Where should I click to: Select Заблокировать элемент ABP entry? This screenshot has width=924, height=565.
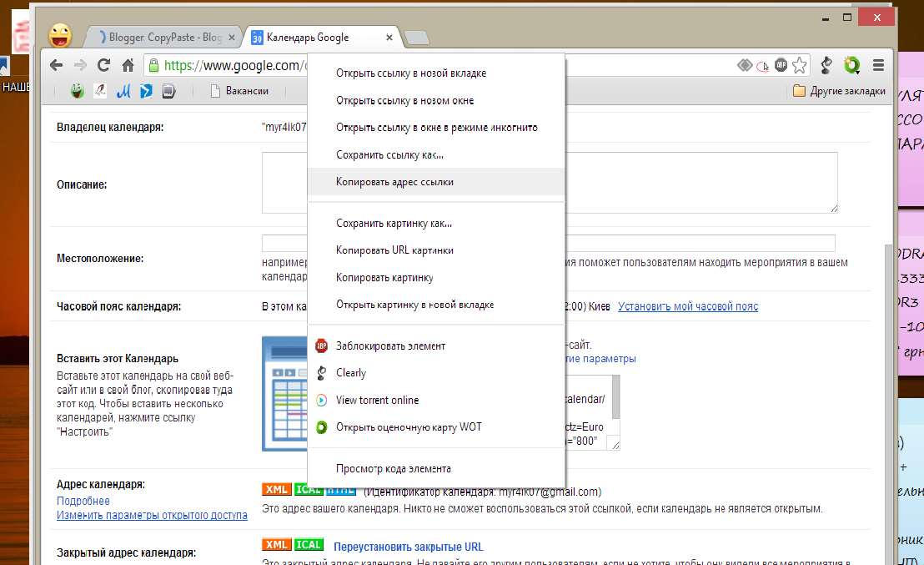tap(436, 346)
